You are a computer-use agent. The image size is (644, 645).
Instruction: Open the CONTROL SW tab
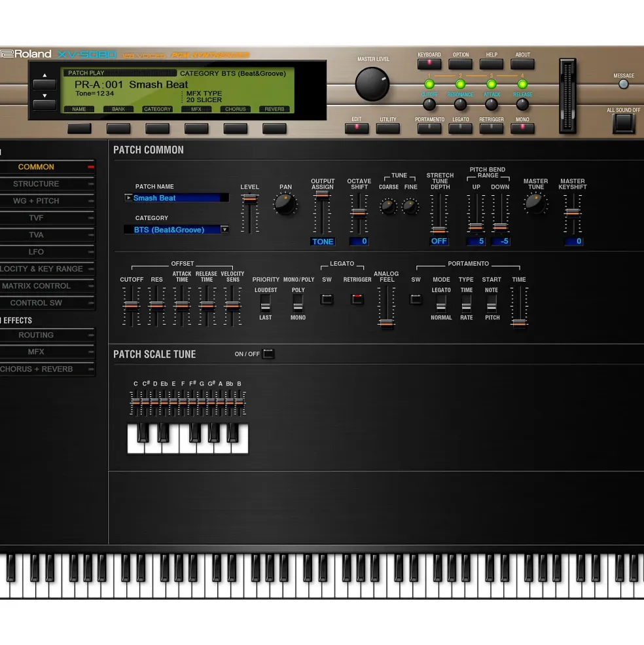coord(47,303)
